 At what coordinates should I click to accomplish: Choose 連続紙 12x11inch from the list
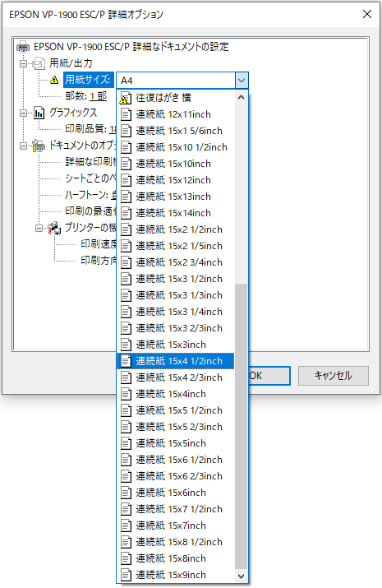pyautogui.click(x=175, y=114)
